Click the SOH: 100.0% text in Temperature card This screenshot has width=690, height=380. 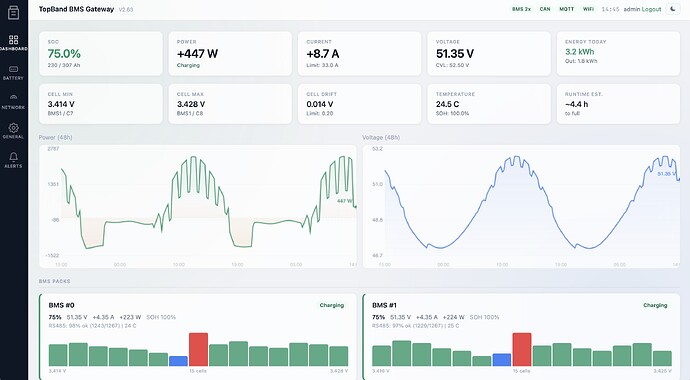coord(452,113)
